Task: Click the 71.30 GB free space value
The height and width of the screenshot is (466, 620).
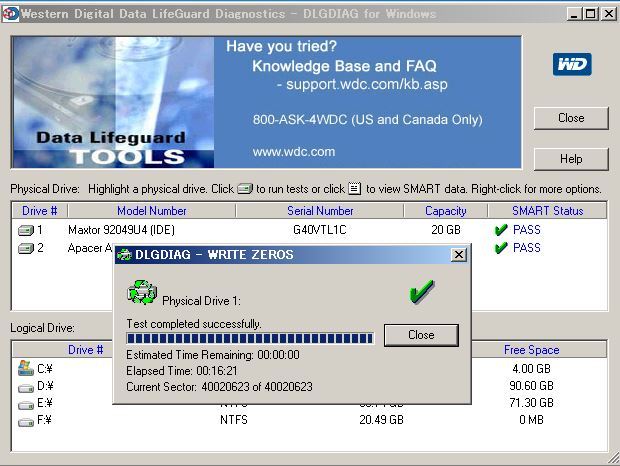Action: 531,403
